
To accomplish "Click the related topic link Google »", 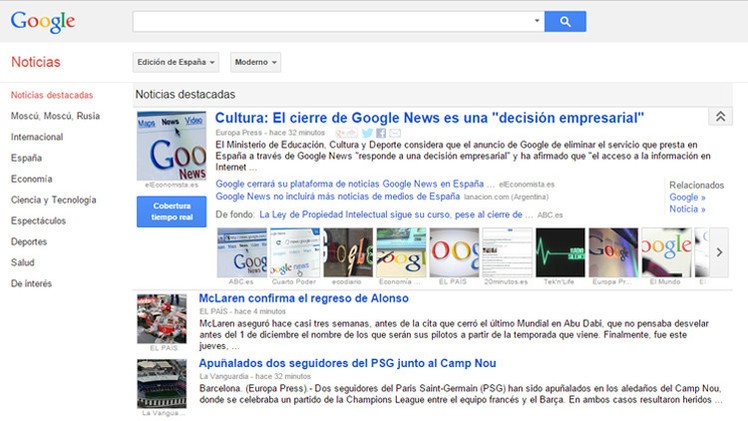I will tap(687, 197).
